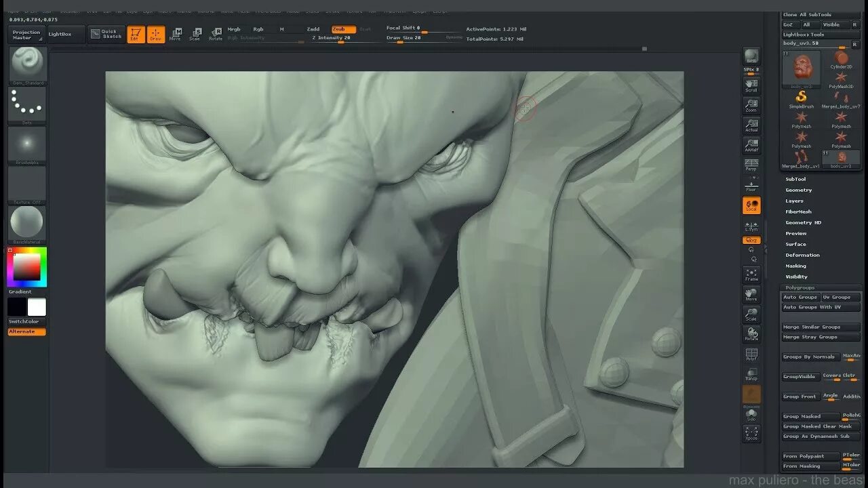
Task: Open Projection Master
Action: click(26, 35)
